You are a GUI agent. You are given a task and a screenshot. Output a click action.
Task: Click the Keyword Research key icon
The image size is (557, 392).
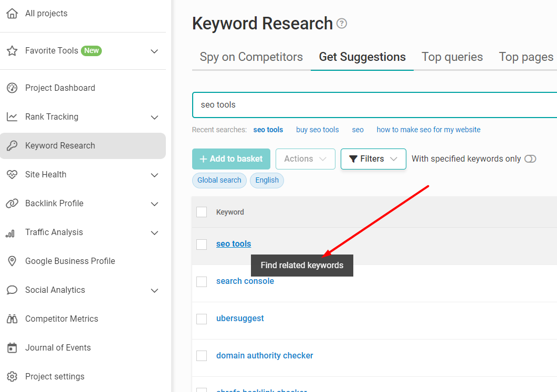click(x=12, y=145)
